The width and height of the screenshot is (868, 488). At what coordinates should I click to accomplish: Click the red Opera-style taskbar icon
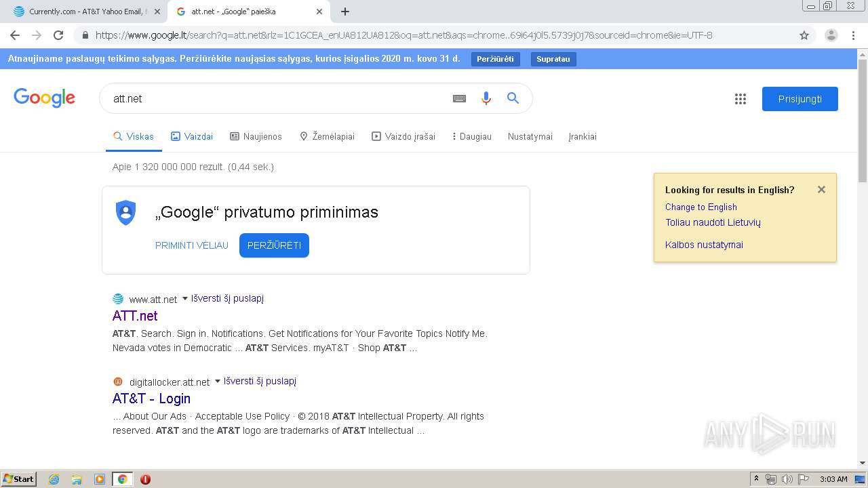click(145, 479)
